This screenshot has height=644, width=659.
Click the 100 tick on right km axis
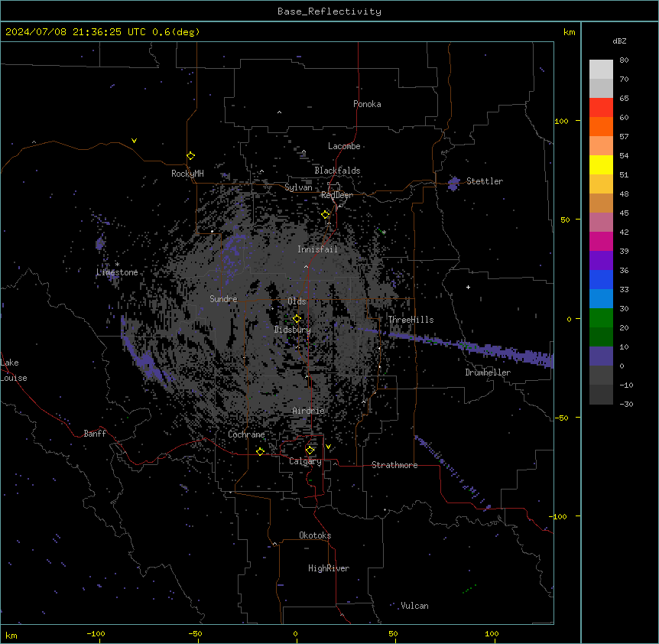561,121
